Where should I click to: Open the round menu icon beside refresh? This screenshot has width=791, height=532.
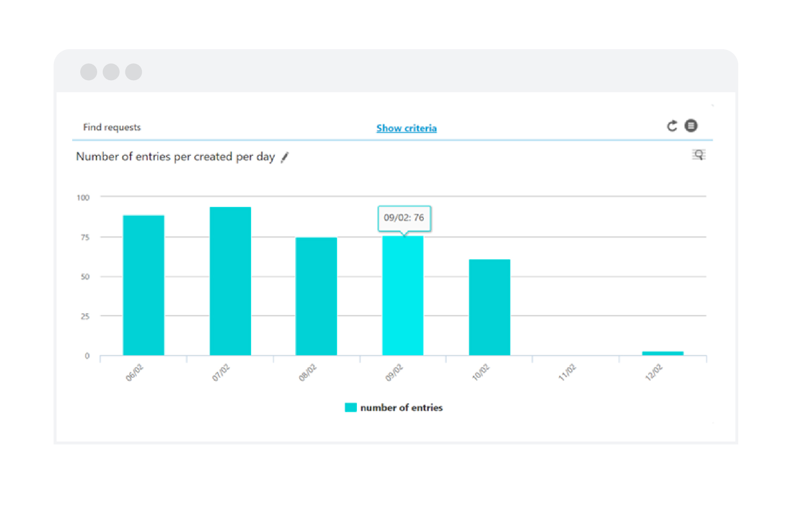(x=691, y=125)
